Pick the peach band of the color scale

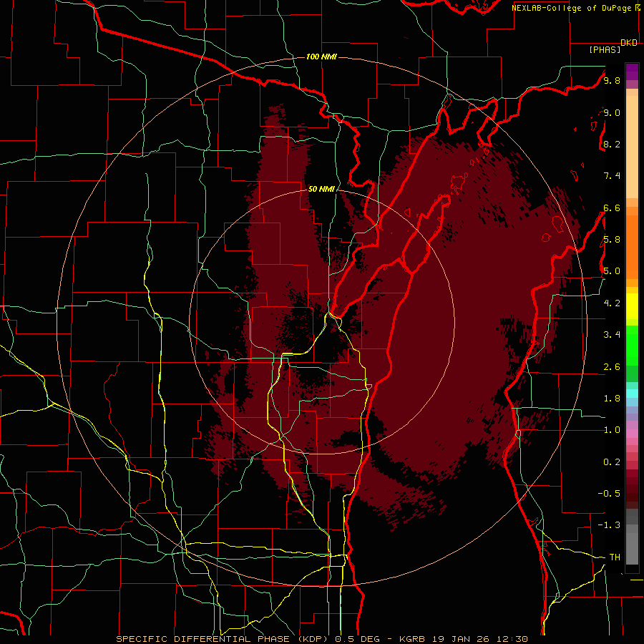(632, 147)
